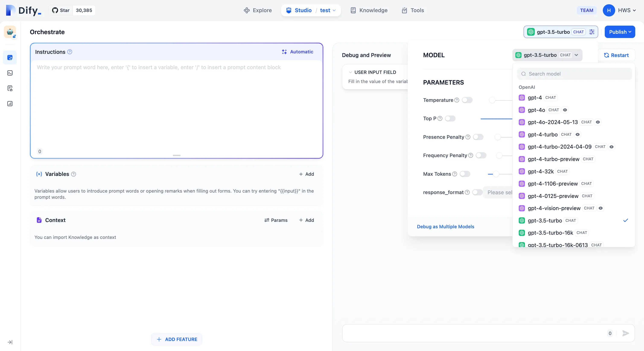The image size is (644, 351).
Task: Select gpt-4o from model list
Action: (x=536, y=110)
